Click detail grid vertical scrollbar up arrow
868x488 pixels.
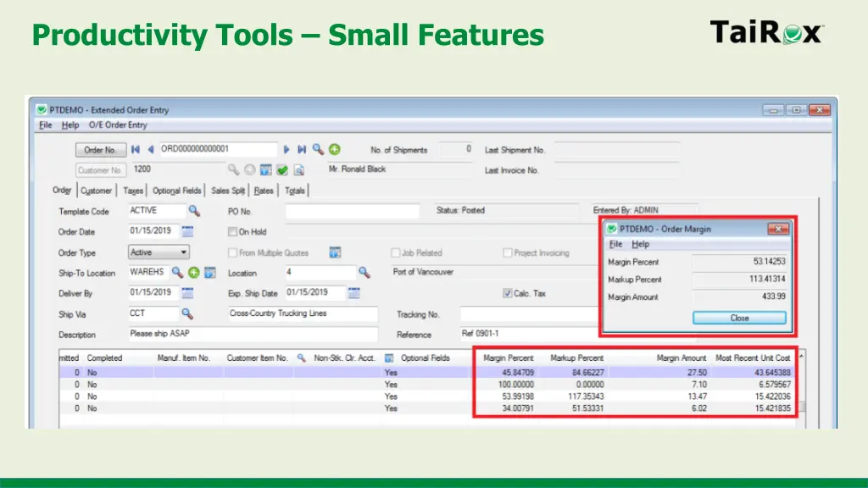pyautogui.click(x=801, y=357)
